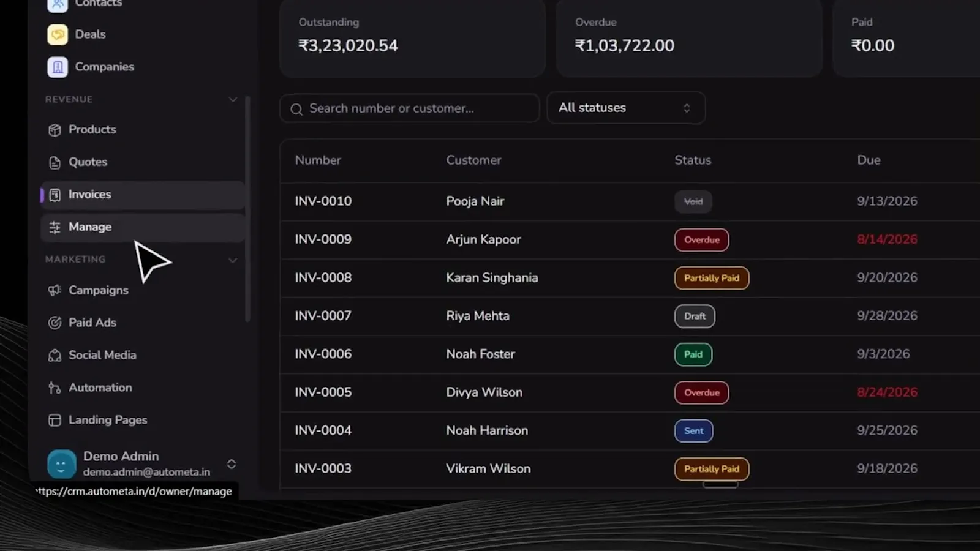The width and height of the screenshot is (980, 551).
Task: Click the Customer column header
Action: tap(473, 160)
